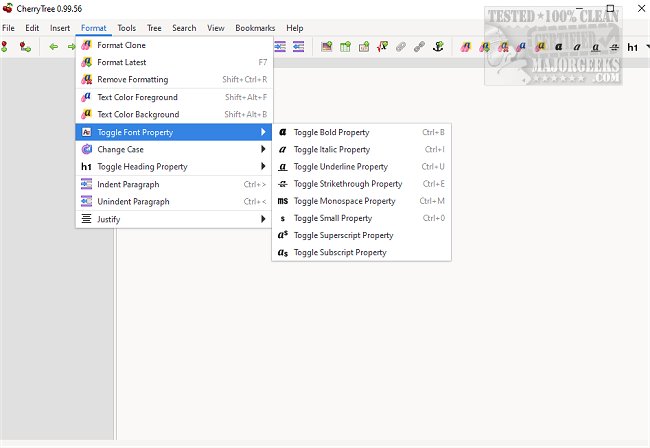Toggle bold via the toolbar icon
Viewport: 650px width, 448px height.
(558, 47)
